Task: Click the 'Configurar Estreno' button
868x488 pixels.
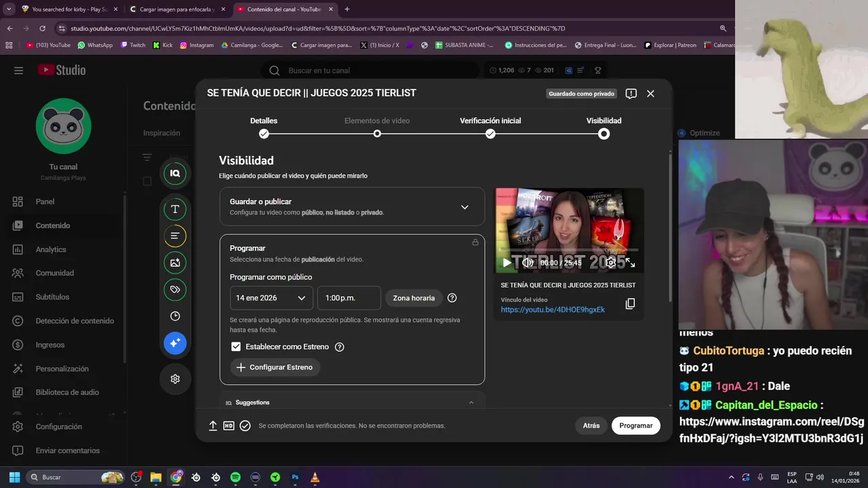Action: click(275, 367)
